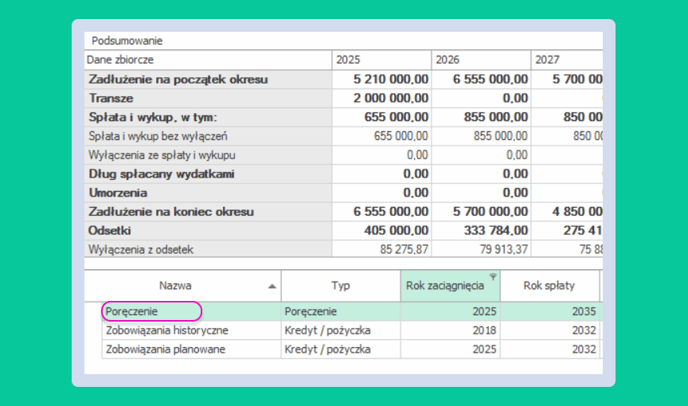The width and height of the screenshot is (688, 406).
Task: Click the Dane zbiorcze header cell
Action: point(208,60)
